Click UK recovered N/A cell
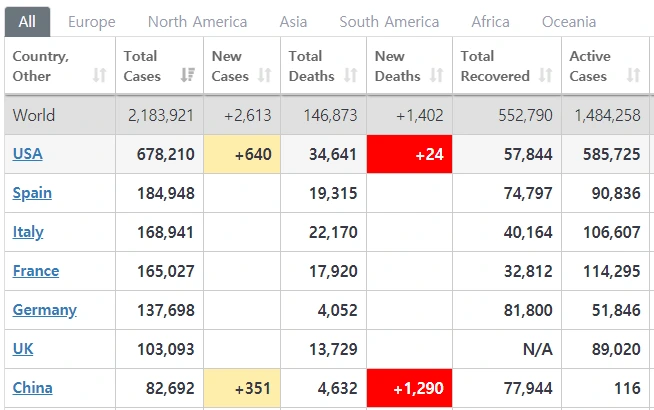 [507, 349]
